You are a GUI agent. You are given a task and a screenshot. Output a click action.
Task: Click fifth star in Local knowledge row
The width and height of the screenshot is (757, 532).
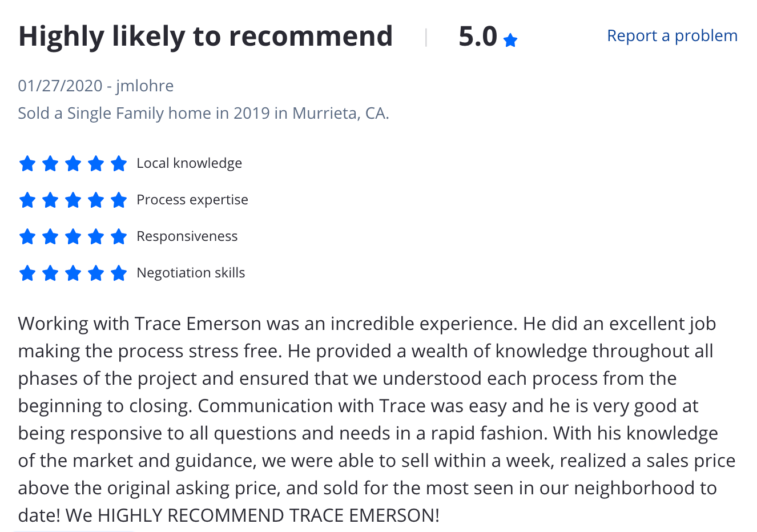coord(119,164)
